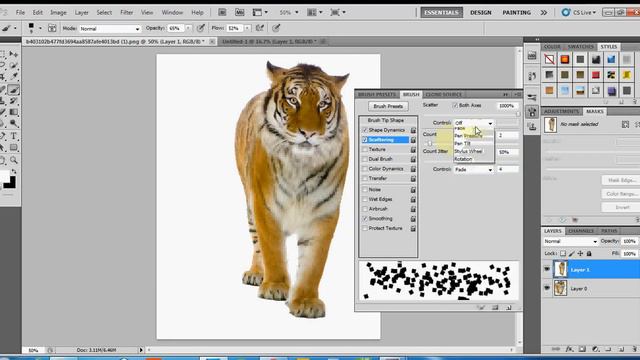The width and height of the screenshot is (640, 360).
Task: Add pixel mask icon in Masks panel
Action: 625,124
